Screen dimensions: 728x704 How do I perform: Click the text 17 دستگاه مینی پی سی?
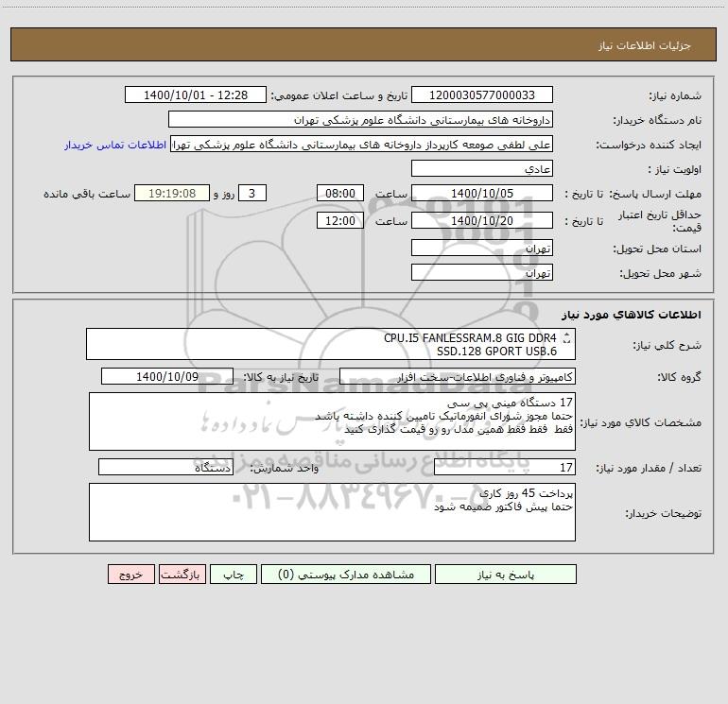[x=510, y=403]
